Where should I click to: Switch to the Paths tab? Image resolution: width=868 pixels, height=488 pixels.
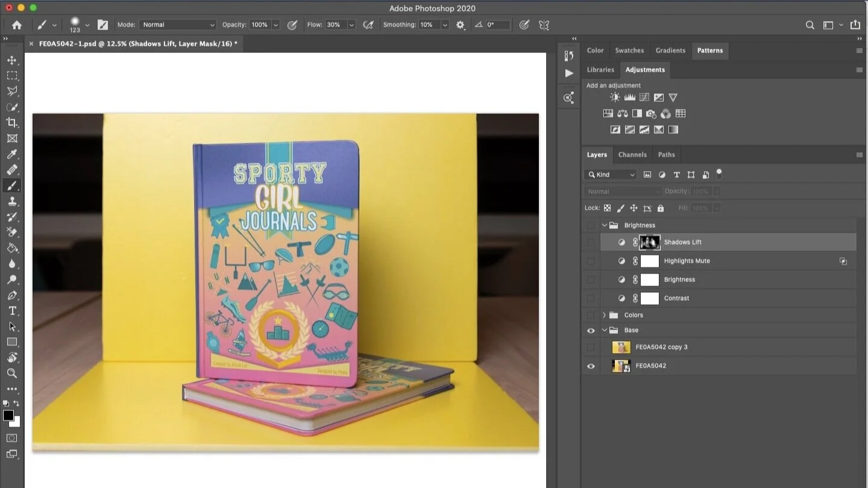666,155
